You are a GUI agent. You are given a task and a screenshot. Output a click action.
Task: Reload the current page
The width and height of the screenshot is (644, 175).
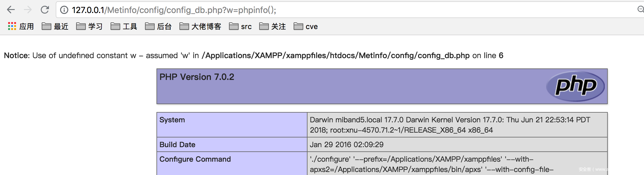coord(45,10)
